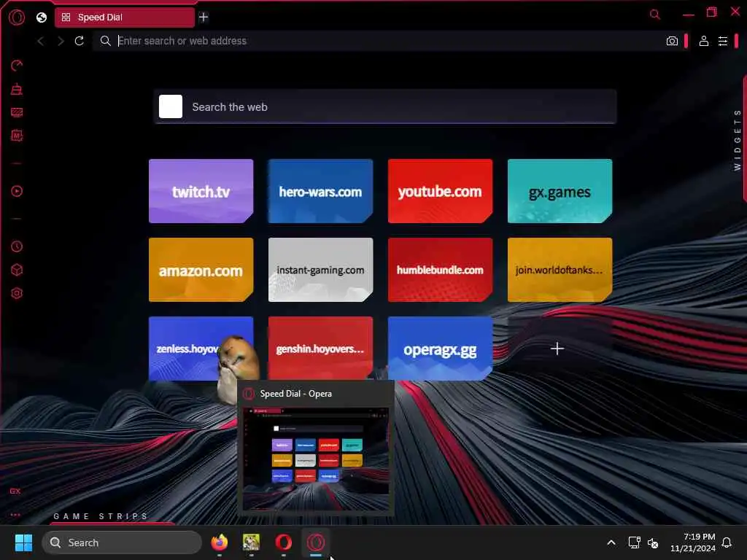
Task: Open a new tab with plus button
Action: 204,17
